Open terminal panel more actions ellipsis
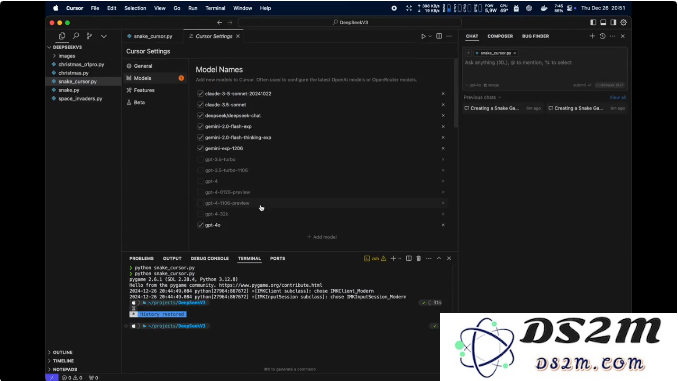 429,259
